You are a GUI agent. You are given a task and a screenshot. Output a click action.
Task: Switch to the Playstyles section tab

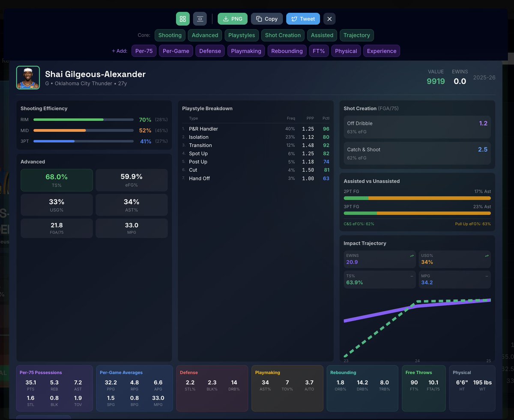coord(242,35)
